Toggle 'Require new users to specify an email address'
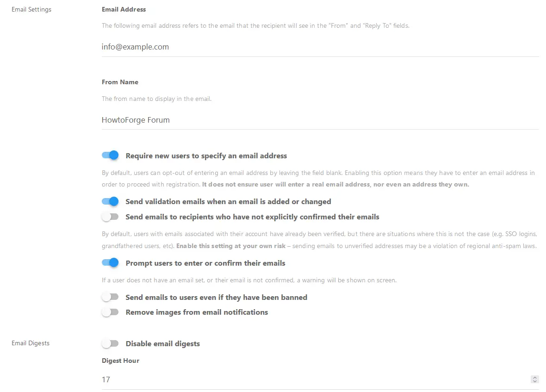 coord(111,156)
